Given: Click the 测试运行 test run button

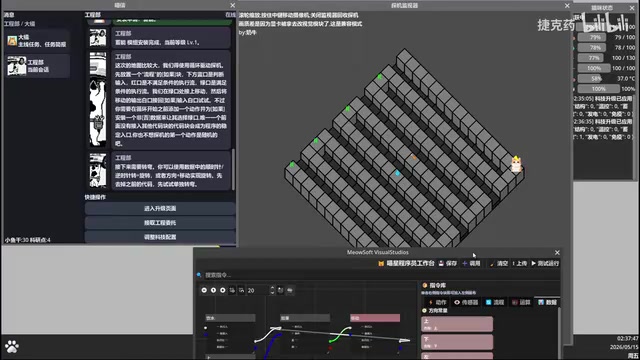Looking at the screenshot, I should tap(545, 264).
